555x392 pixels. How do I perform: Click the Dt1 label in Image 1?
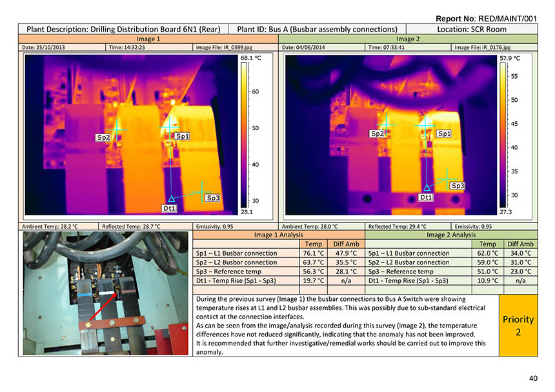[169, 208]
